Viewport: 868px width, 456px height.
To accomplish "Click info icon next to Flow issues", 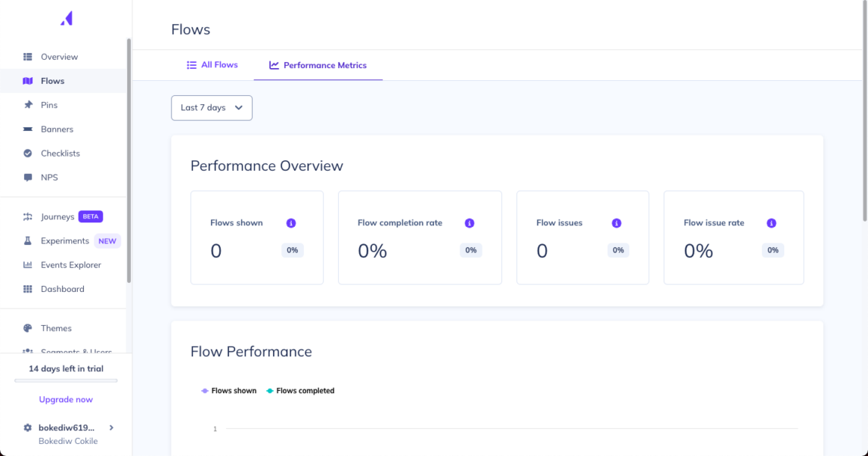I will click(x=617, y=223).
